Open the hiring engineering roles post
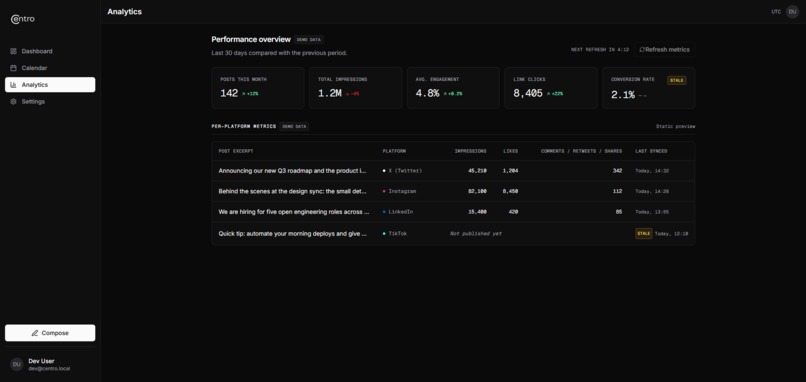806x382 pixels. click(x=453, y=212)
